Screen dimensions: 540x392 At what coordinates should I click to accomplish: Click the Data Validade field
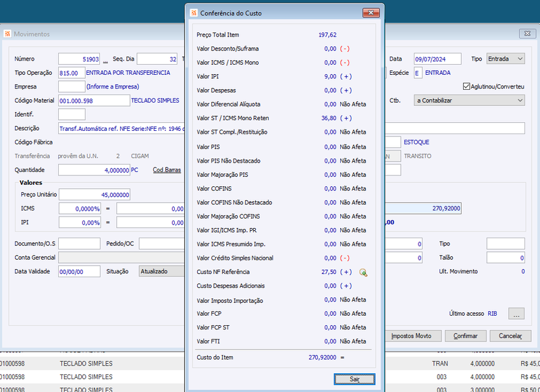[x=79, y=271]
